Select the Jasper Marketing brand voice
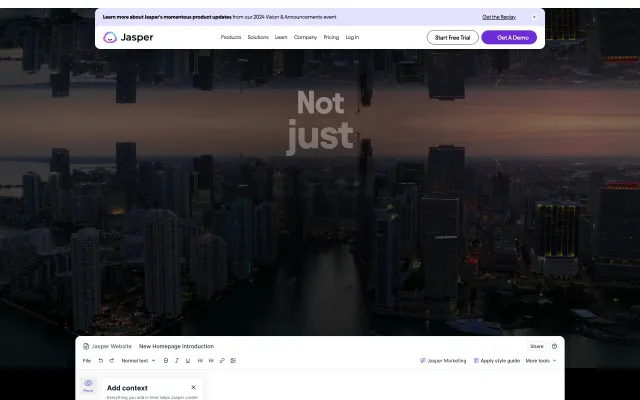Image resolution: width=640 pixels, height=400 pixels. pos(443,361)
